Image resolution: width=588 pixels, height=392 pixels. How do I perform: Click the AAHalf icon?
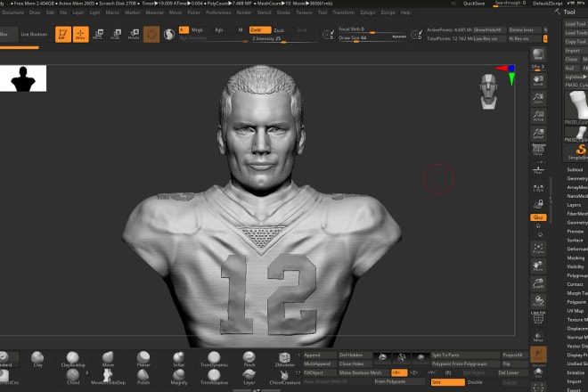coord(538,133)
